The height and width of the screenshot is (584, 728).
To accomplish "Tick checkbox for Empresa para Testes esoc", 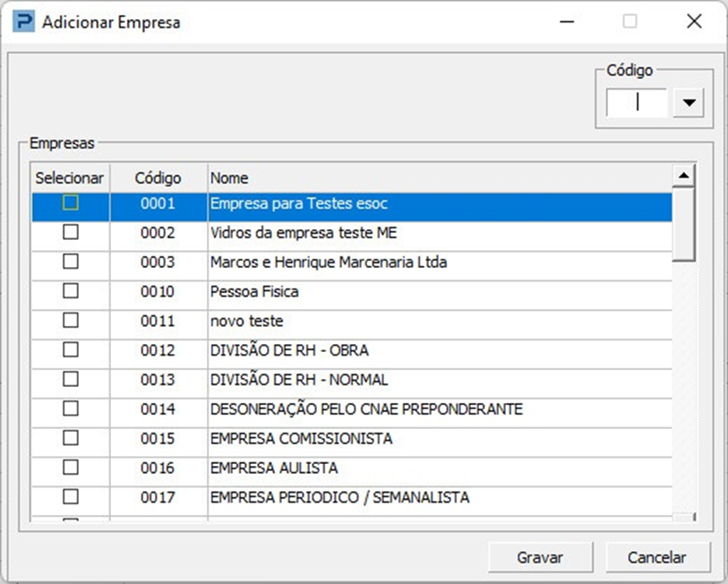I will (x=71, y=203).
